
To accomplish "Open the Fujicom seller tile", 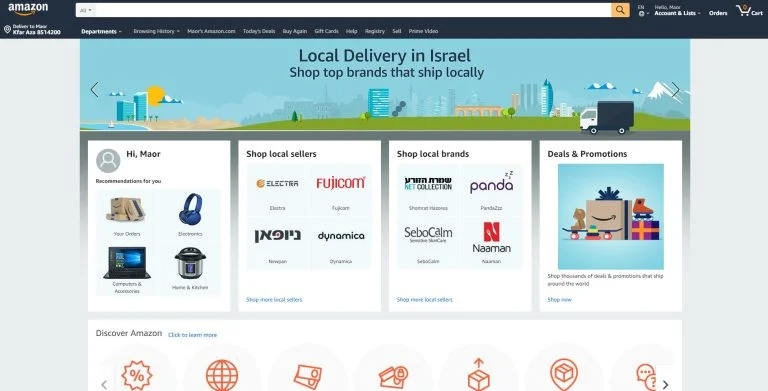I will pyautogui.click(x=341, y=190).
